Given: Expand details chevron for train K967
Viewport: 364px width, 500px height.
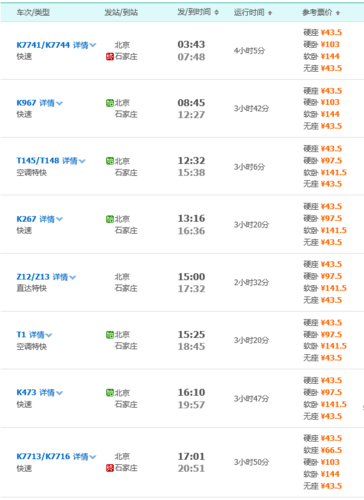Looking at the screenshot, I should point(59,103).
